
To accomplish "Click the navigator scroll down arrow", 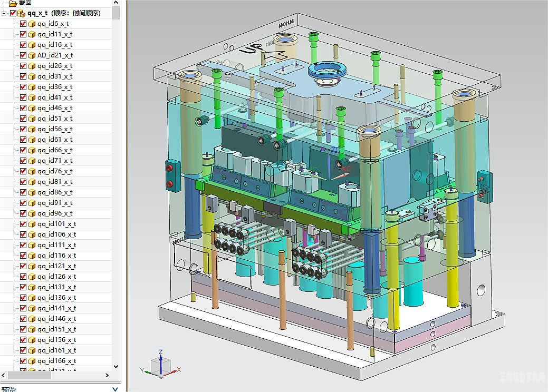I will (x=116, y=367).
